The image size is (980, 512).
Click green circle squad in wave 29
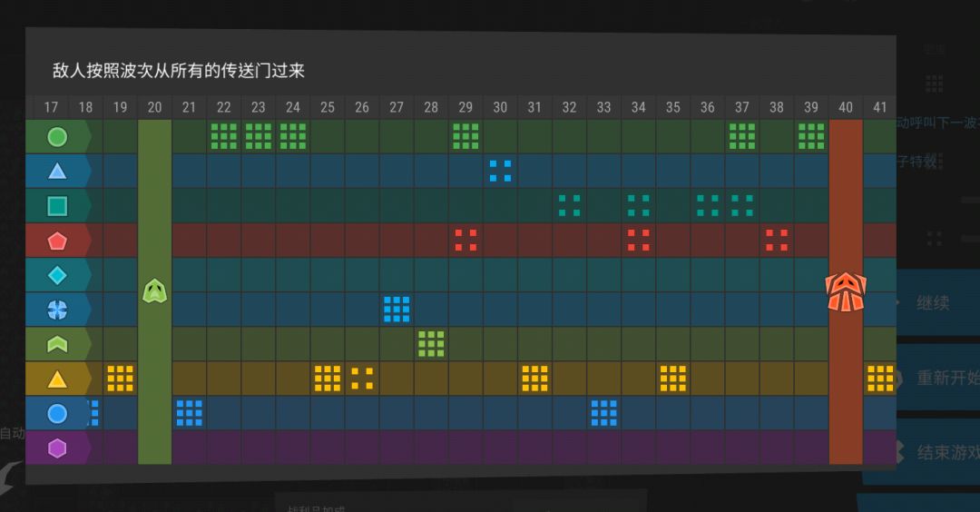tap(465, 136)
